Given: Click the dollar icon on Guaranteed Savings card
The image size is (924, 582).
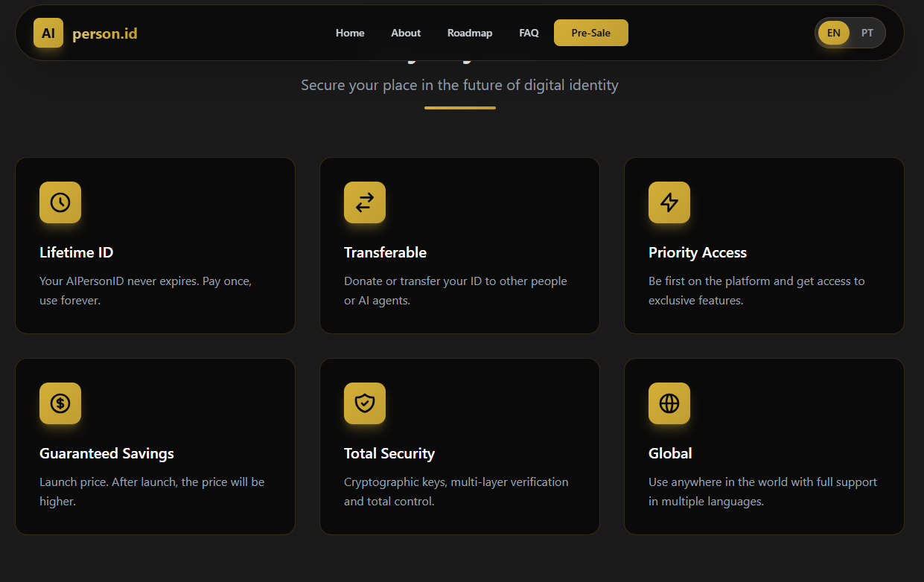Looking at the screenshot, I should click(60, 403).
